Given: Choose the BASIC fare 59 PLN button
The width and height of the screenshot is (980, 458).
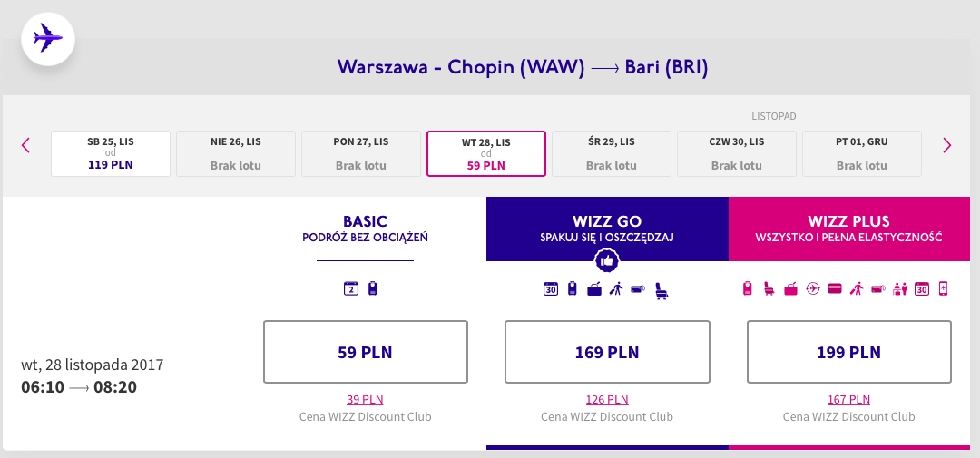Looking at the screenshot, I should [x=366, y=352].
